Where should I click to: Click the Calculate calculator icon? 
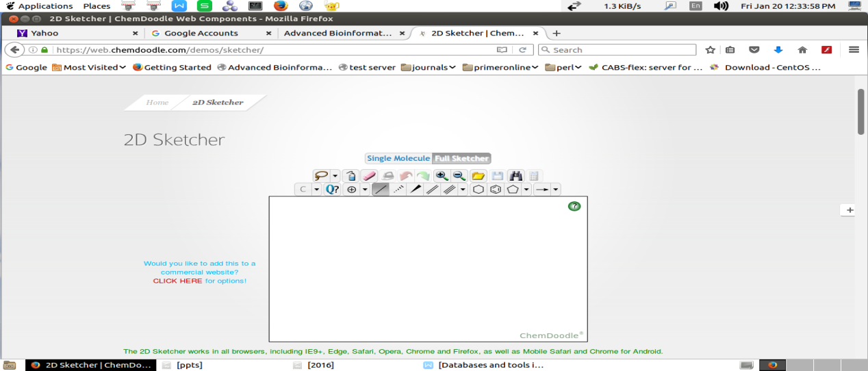(x=534, y=176)
